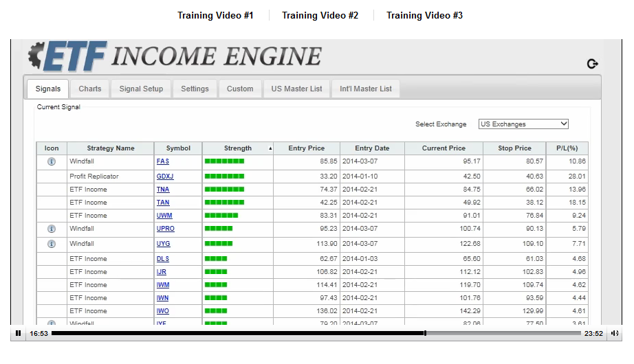Click the Strategy Name column header
The height and width of the screenshot is (364, 634).
click(111, 148)
